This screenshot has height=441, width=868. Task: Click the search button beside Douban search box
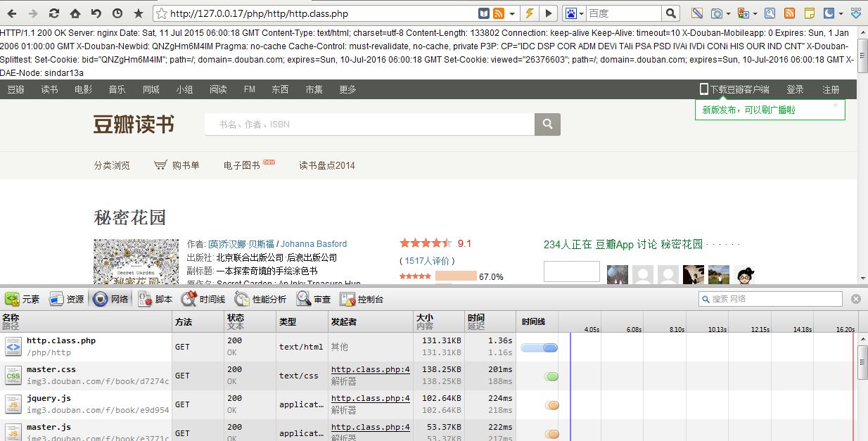pos(547,124)
